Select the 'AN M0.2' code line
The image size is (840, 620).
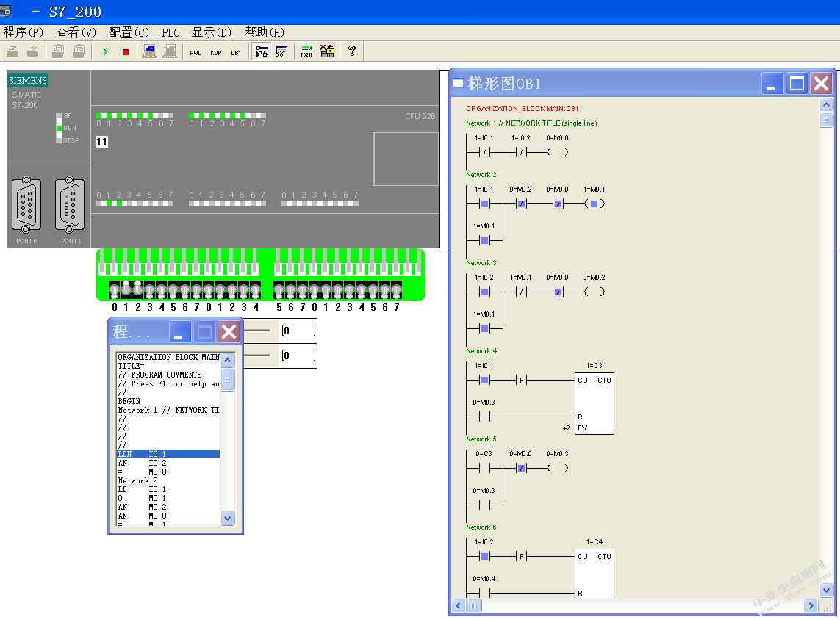pyautogui.click(x=168, y=507)
